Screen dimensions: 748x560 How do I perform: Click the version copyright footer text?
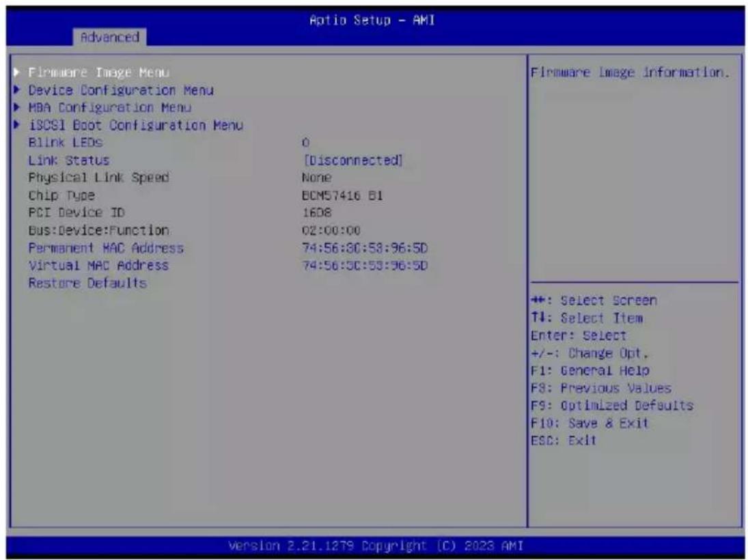(x=376, y=545)
